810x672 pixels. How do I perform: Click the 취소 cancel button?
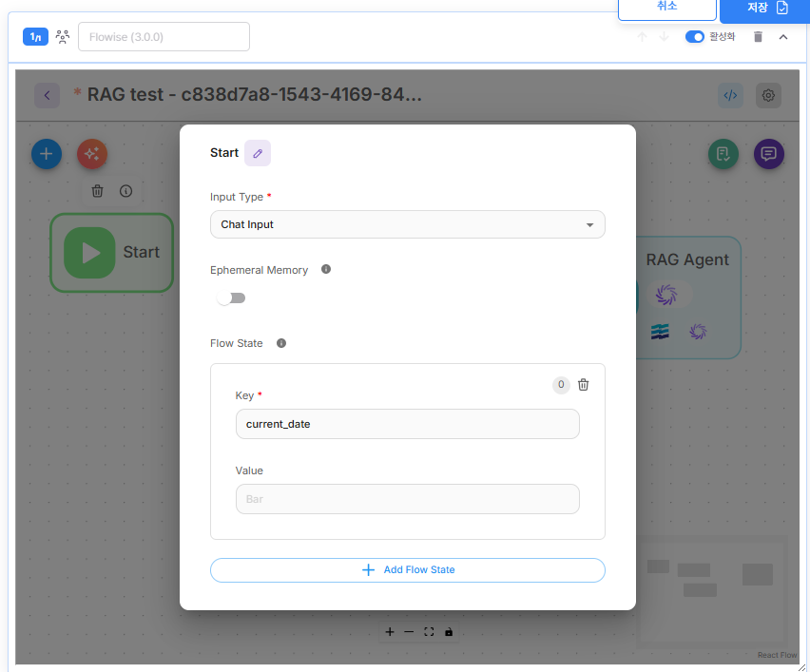666,8
